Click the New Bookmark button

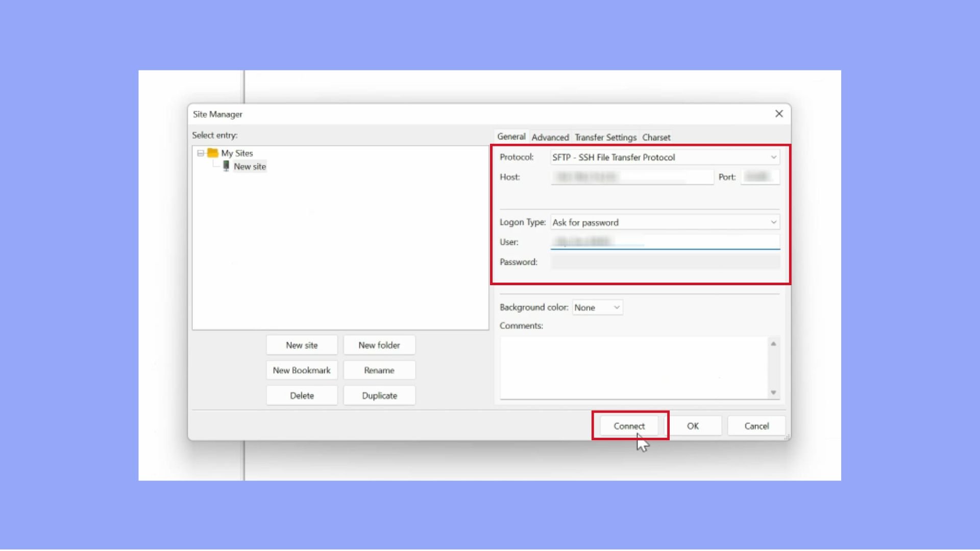click(302, 370)
